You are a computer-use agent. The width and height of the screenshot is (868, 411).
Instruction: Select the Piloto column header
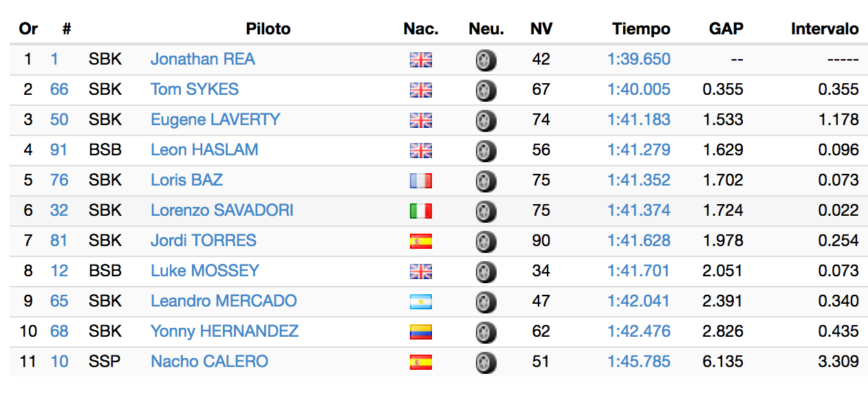pyautogui.click(x=268, y=29)
